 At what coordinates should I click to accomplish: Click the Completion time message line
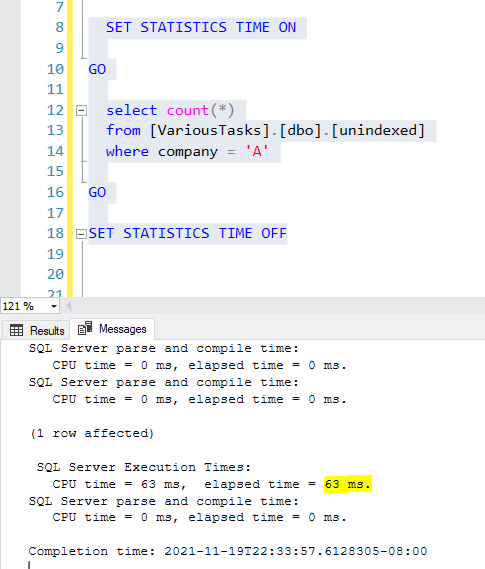tap(228, 551)
